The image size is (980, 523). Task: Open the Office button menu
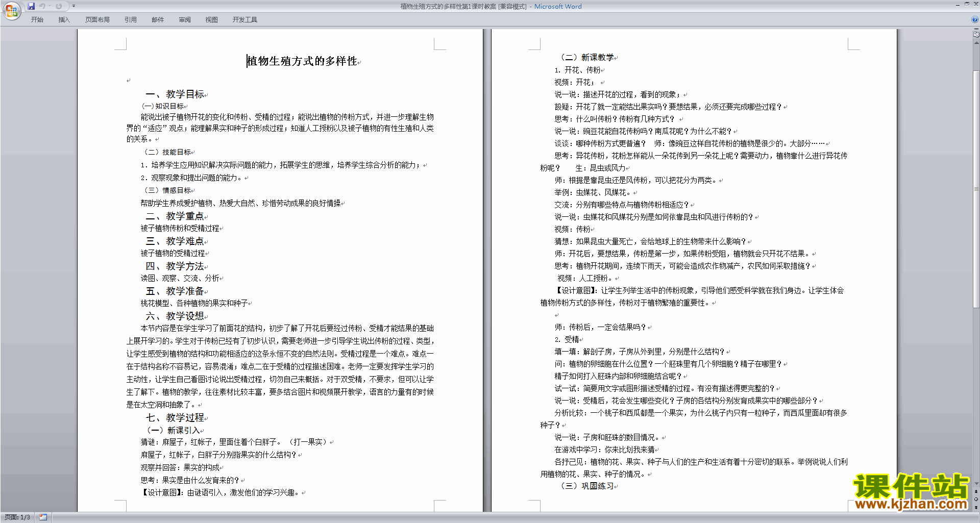[11, 11]
